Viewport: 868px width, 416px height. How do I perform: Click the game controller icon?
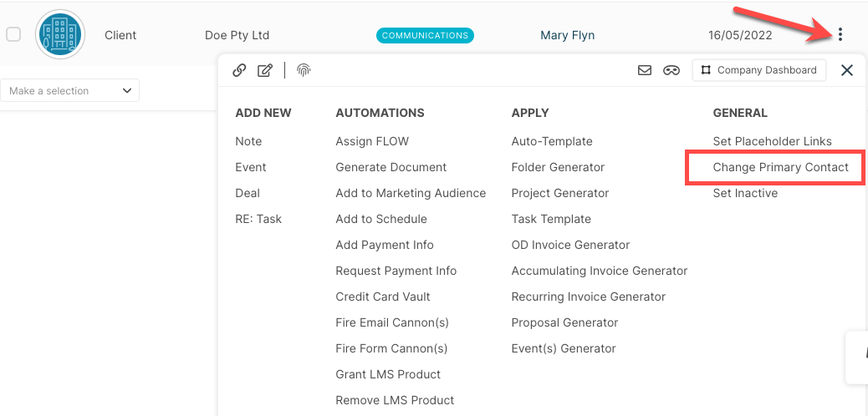click(671, 70)
